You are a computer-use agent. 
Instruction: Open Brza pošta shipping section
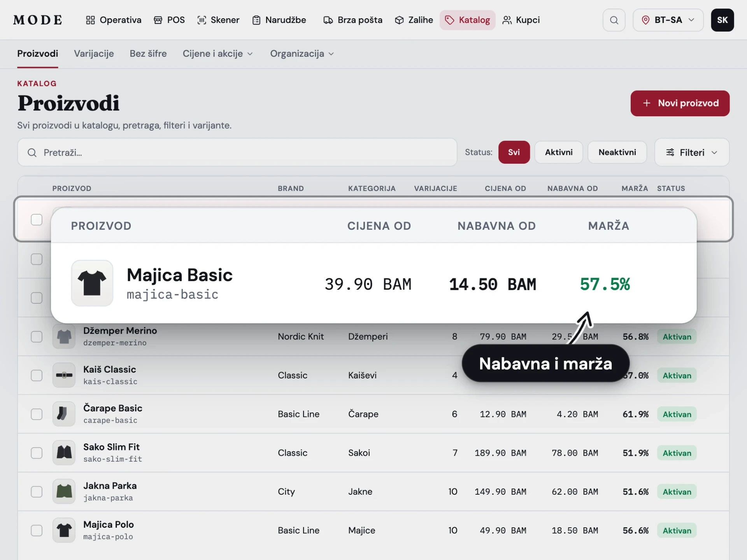tap(353, 20)
